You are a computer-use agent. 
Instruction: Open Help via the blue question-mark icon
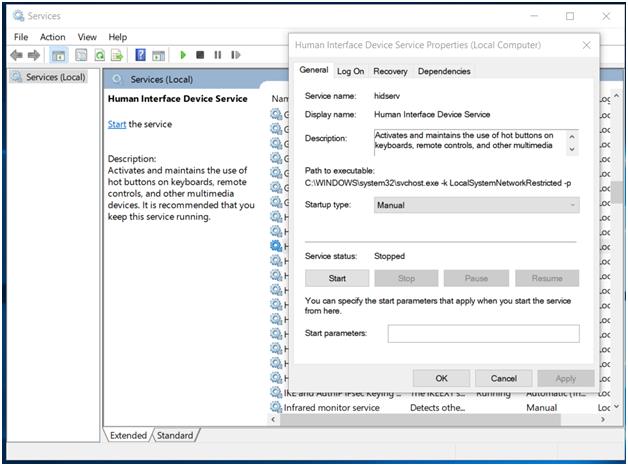click(141, 56)
